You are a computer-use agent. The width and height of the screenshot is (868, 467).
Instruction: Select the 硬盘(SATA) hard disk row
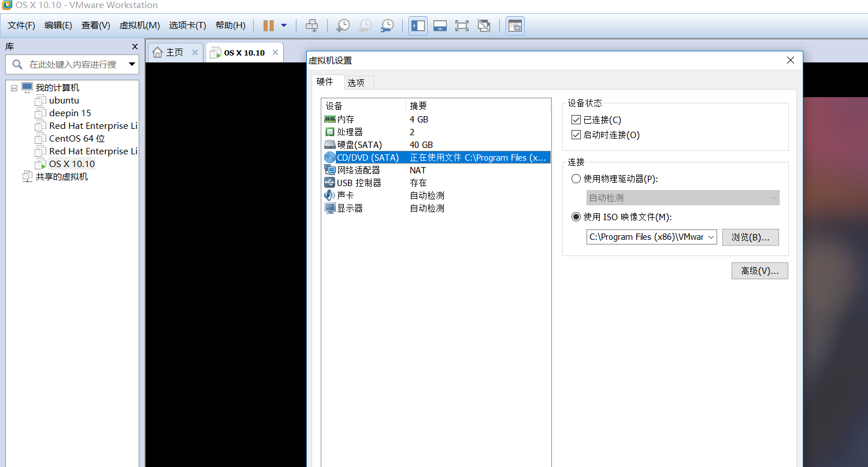pos(436,145)
